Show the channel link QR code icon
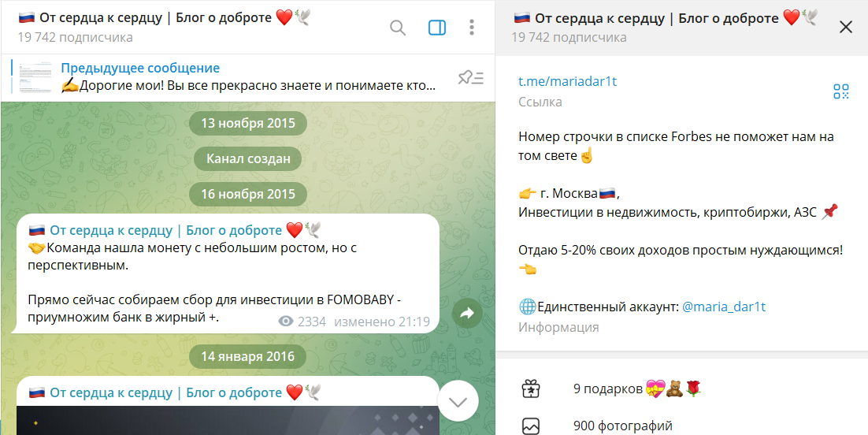Viewport: 868px width, 435px height. click(x=841, y=91)
